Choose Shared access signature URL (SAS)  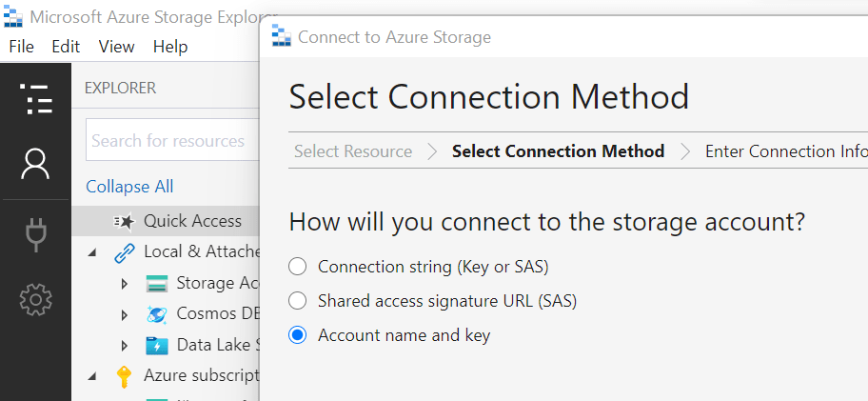click(x=298, y=301)
